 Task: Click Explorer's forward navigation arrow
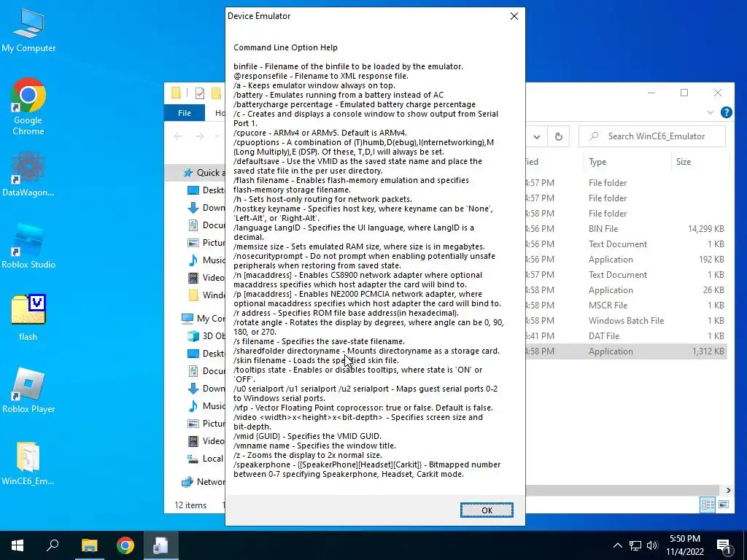(200, 136)
